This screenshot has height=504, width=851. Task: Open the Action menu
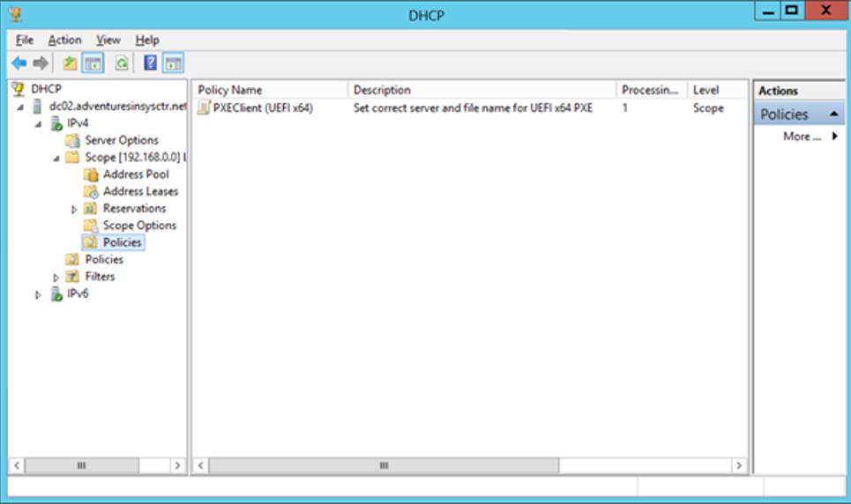[64, 41]
